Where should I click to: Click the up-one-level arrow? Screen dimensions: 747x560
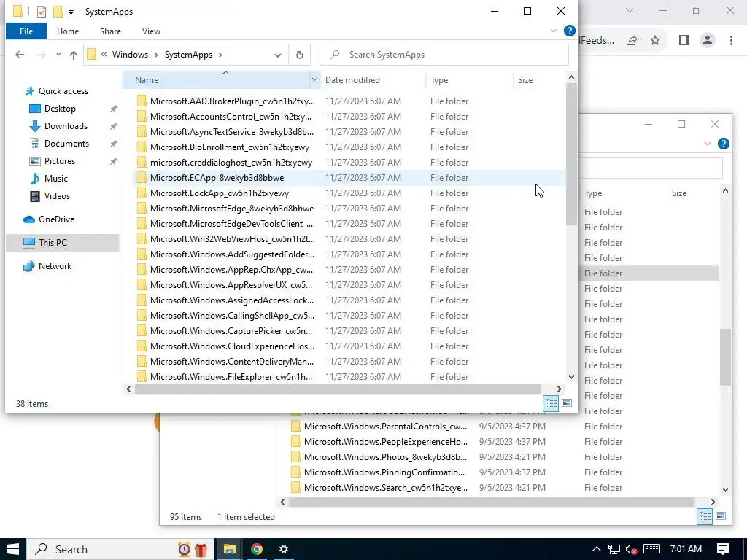[x=74, y=55]
